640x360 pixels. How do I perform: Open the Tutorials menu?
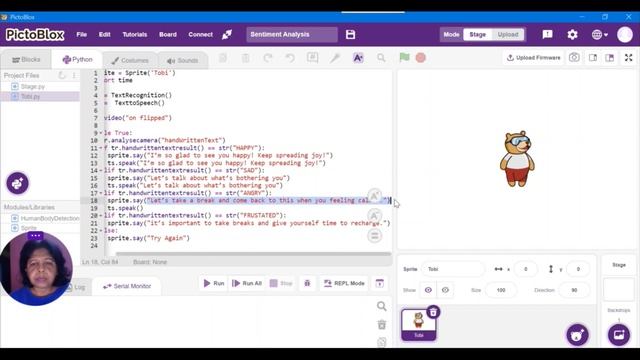135,35
